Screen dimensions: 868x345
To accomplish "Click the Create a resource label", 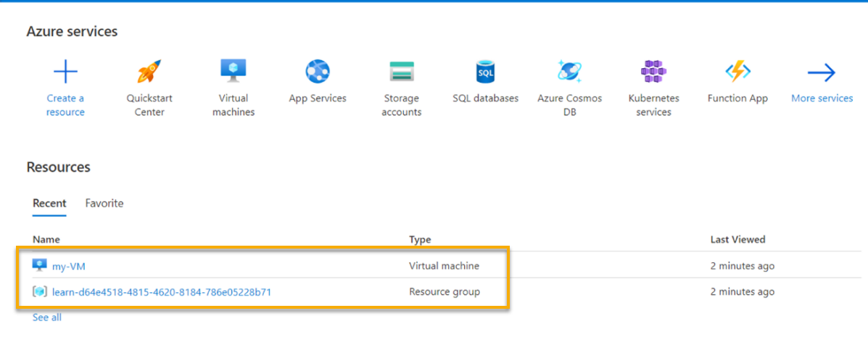I will [65, 105].
